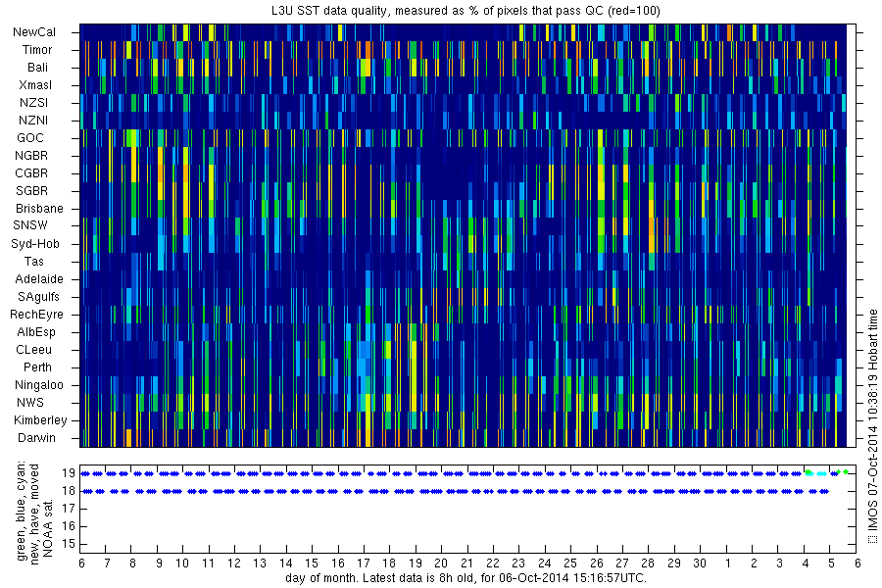The height and width of the screenshot is (588, 882).
Task: Click the RechEyre region label
Action: coord(36,315)
